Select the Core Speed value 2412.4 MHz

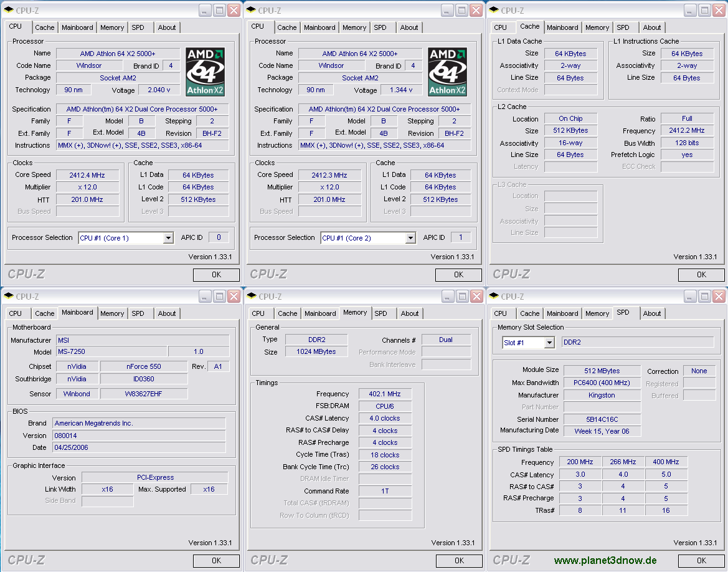pos(87,175)
